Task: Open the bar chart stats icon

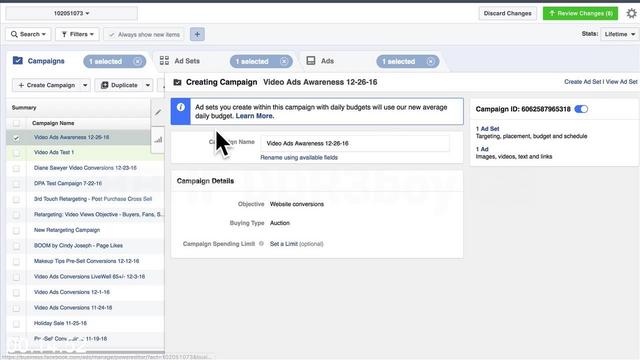Action: 158,140
